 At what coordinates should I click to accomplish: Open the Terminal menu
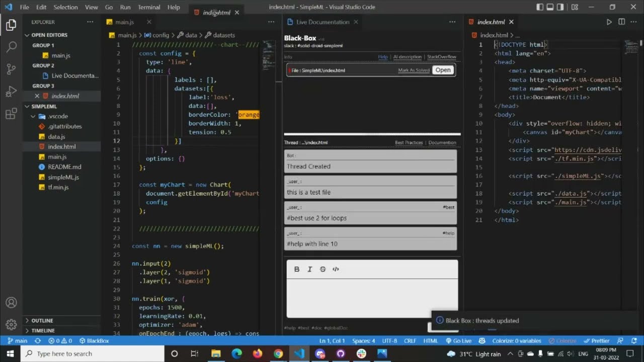149,7
